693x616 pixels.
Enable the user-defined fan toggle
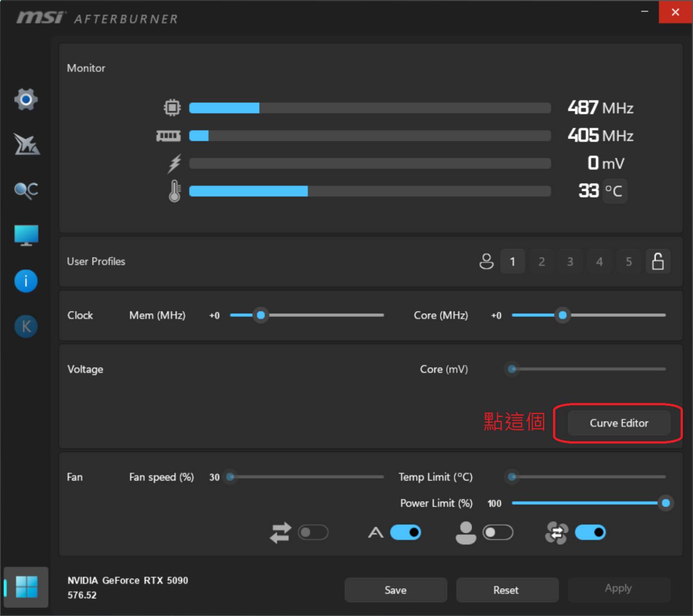[x=498, y=532]
